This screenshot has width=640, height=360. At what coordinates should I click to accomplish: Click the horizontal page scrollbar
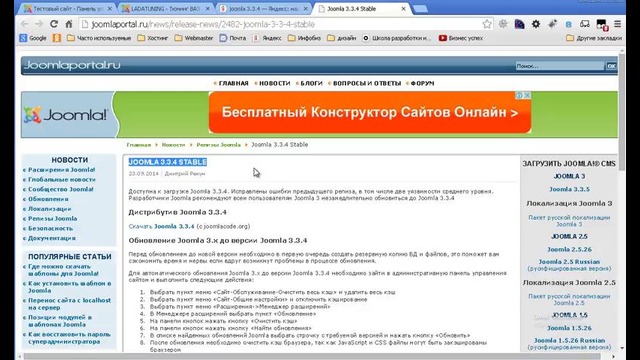tap(312, 356)
